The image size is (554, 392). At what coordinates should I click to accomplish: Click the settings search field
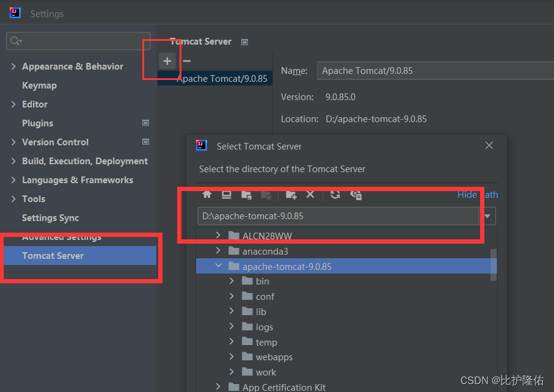[x=78, y=41]
